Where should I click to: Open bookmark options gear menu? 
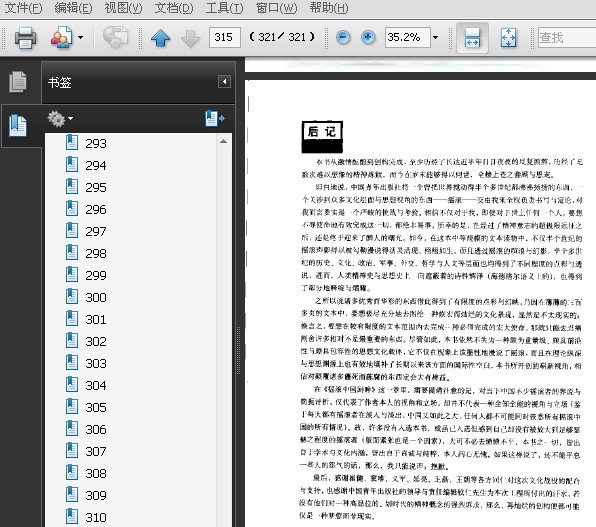[60, 119]
